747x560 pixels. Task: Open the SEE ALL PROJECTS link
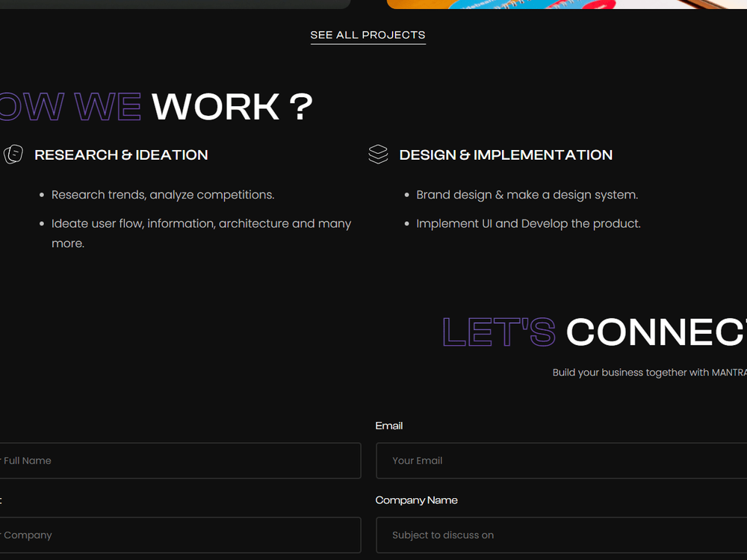click(x=368, y=35)
